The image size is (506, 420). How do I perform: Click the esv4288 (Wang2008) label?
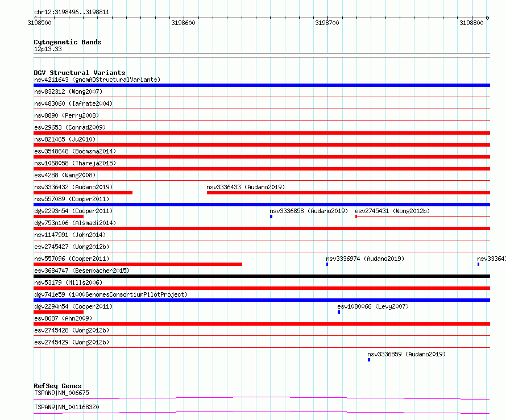[65, 175]
